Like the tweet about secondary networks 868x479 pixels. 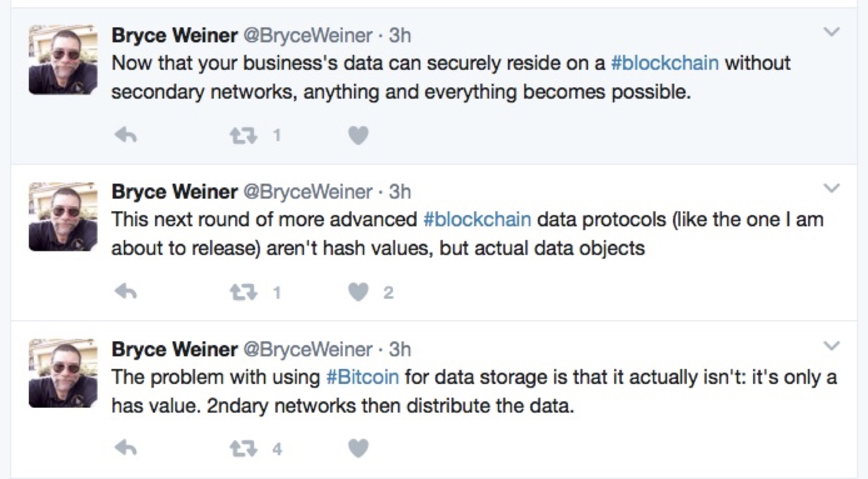coord(358,135)
